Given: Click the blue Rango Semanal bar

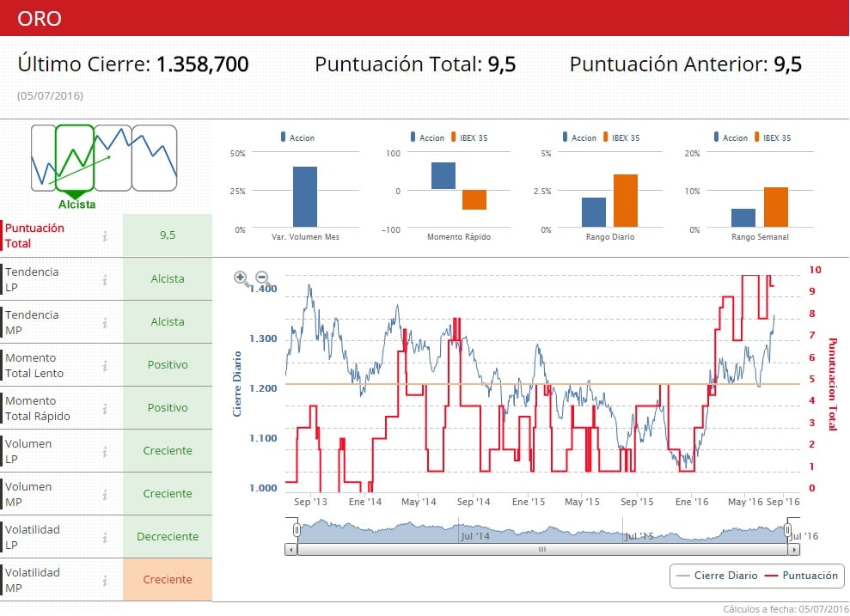Looking at the screenshot, I should (x=743, y=218).
